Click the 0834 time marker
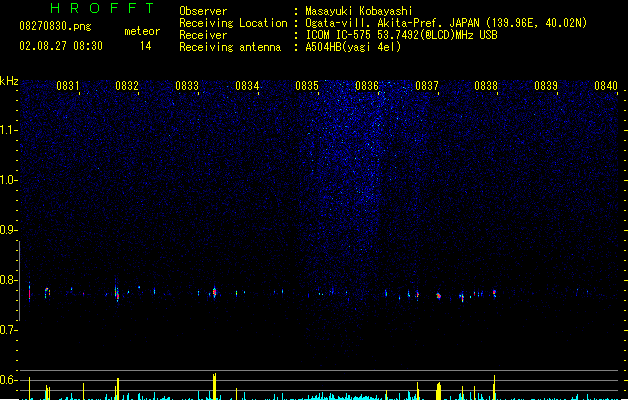Screen dimensions: 629x400 [247, 86]
